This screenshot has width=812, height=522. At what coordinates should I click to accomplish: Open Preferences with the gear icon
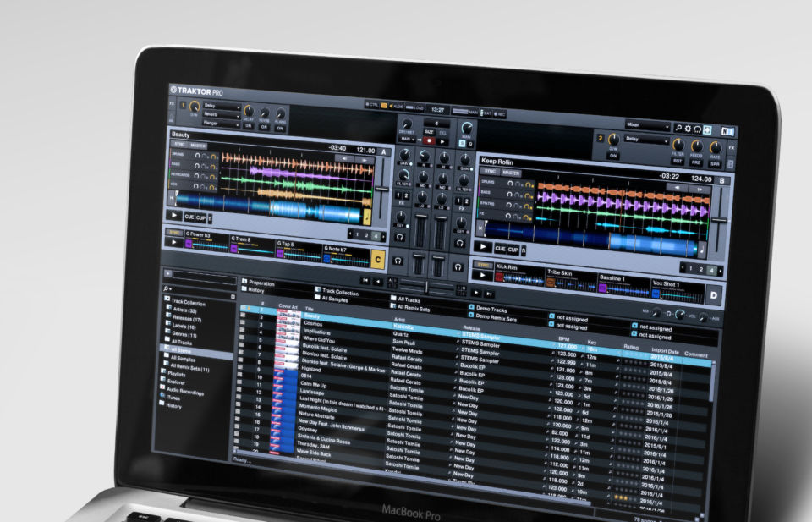[689, 129]
